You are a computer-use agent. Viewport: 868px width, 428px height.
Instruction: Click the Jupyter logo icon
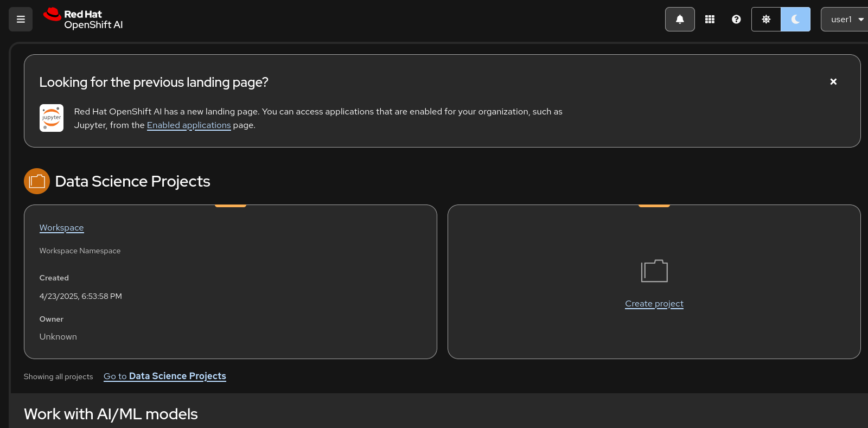52,118
